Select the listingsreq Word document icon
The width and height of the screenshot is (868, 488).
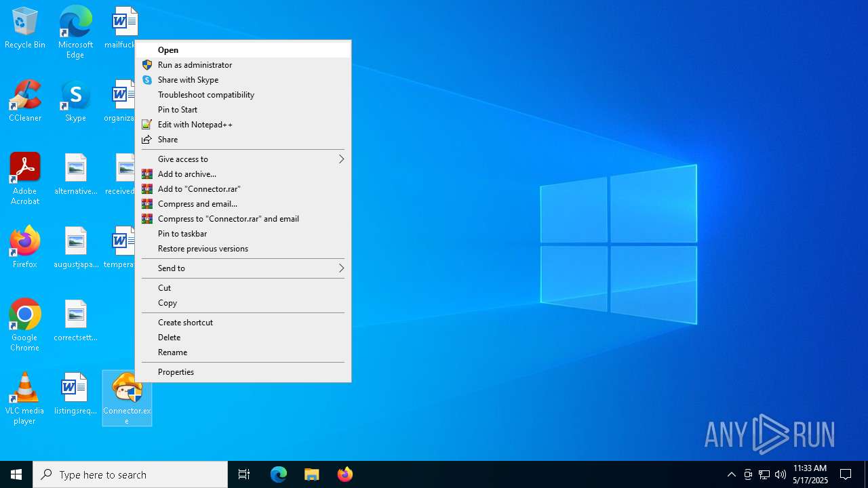click(x=75, y=394)
